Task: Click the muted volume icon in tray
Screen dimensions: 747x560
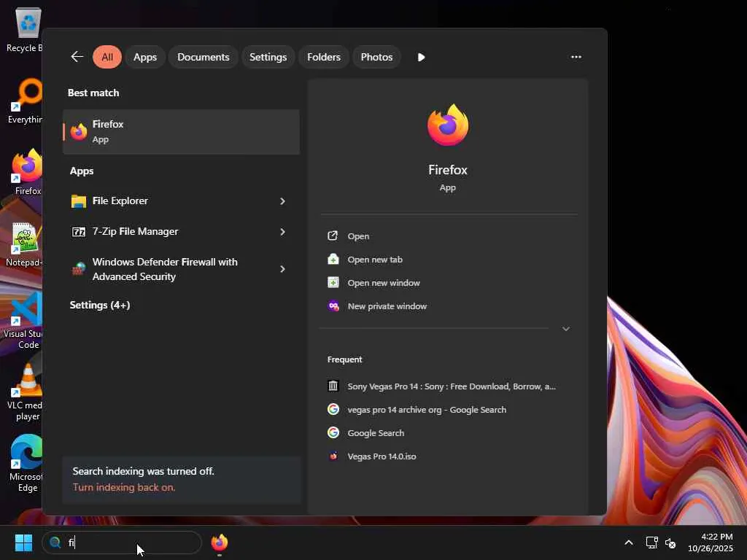Action: (x=670, y=542)
